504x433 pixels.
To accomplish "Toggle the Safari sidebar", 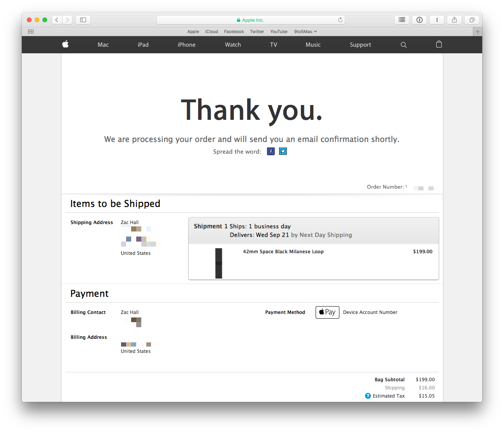I will coord(83,20).
